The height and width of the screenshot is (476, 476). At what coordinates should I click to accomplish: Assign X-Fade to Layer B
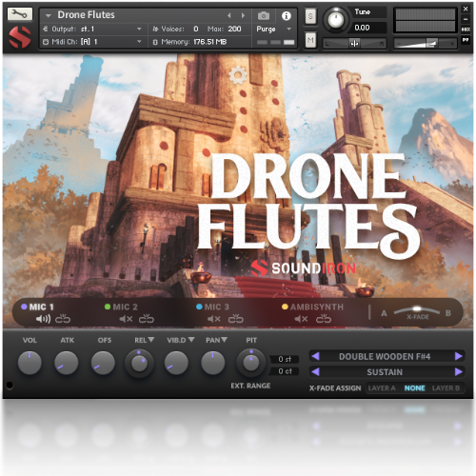click(x=446, y=388)
